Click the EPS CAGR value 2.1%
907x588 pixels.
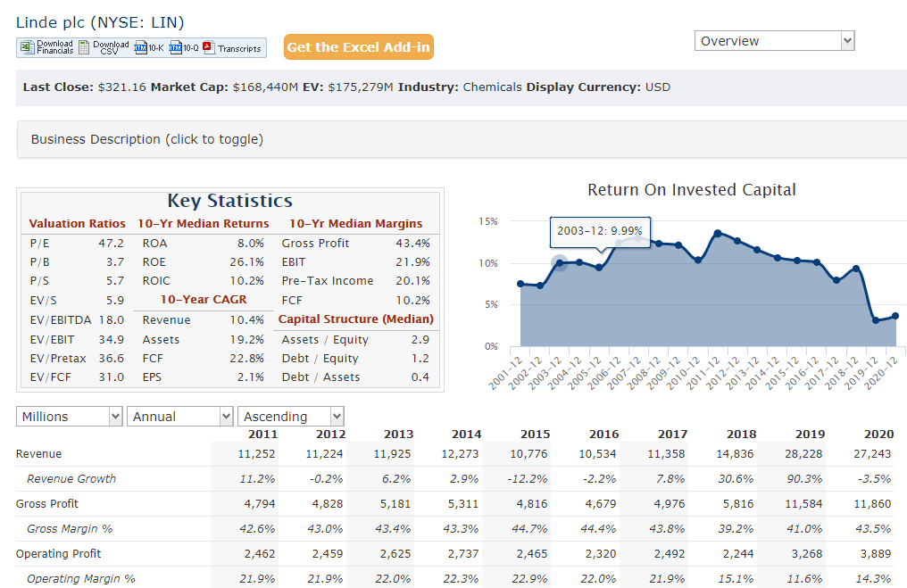point(251,377)
